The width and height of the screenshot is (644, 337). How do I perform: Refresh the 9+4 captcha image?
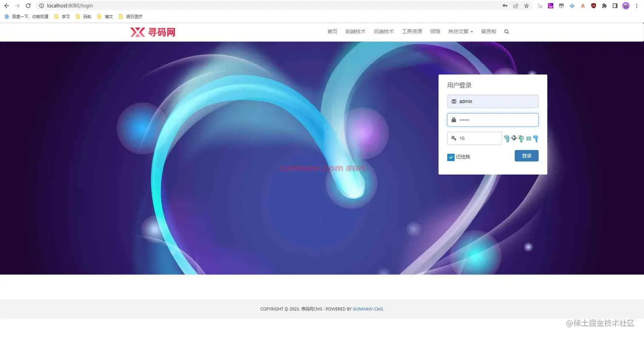click(x=521, y=138)
